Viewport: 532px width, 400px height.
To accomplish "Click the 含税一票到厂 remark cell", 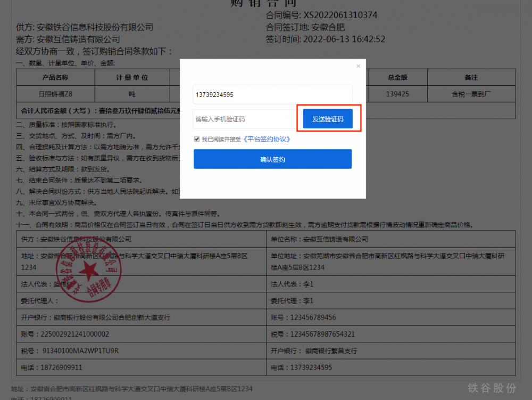I will (x=471, y=94).
